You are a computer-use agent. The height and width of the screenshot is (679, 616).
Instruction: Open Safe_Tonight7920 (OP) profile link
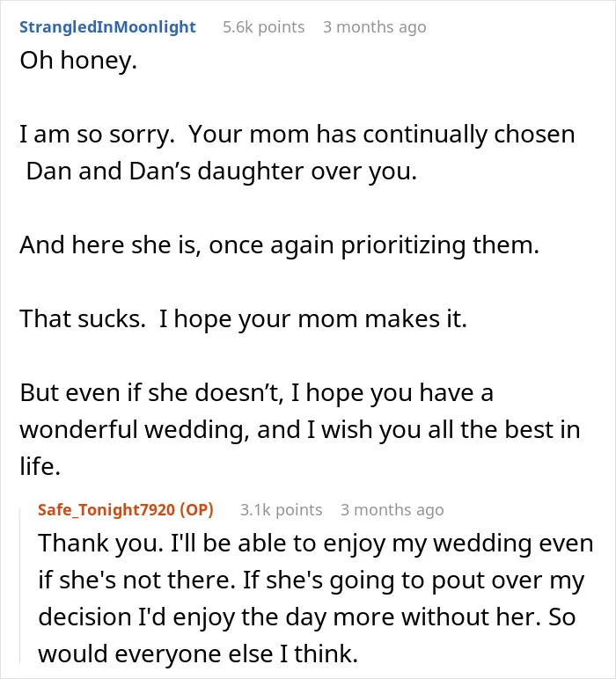[x=126, y=509]
